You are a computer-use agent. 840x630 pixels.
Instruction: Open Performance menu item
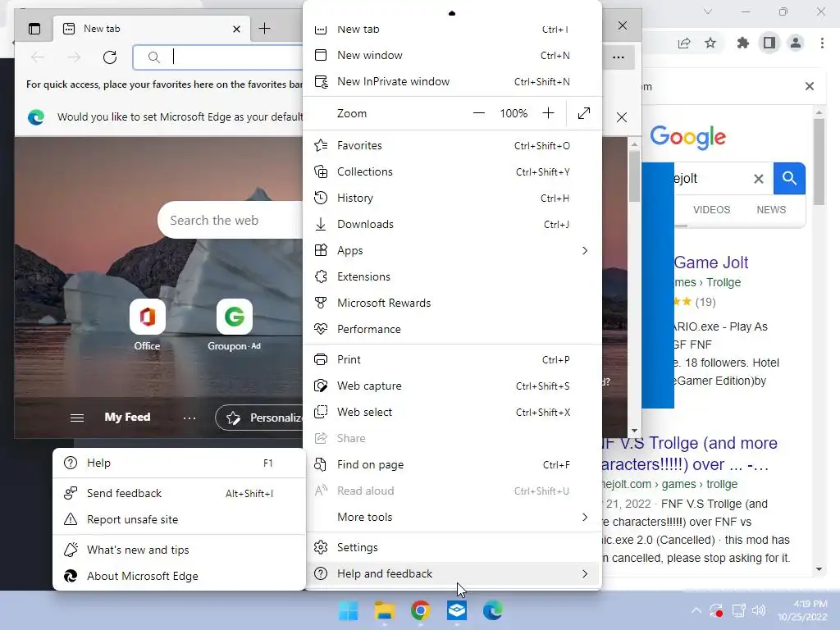(x=452, y=329)
